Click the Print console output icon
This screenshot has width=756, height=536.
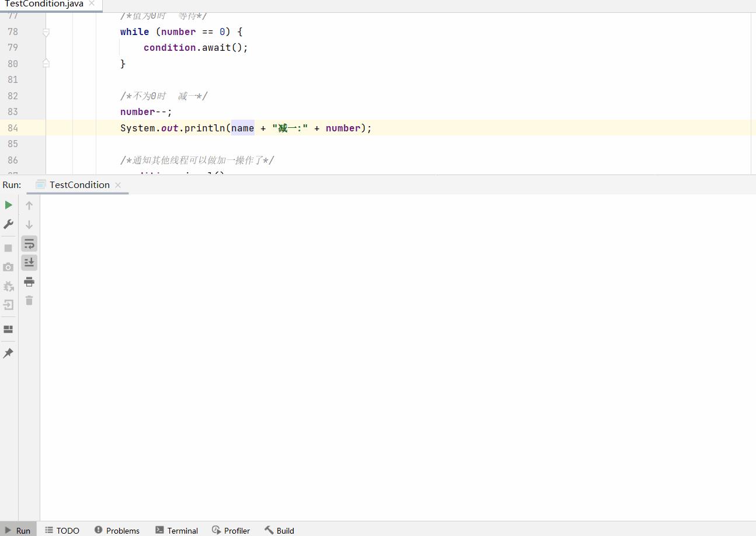coord(29,282)
